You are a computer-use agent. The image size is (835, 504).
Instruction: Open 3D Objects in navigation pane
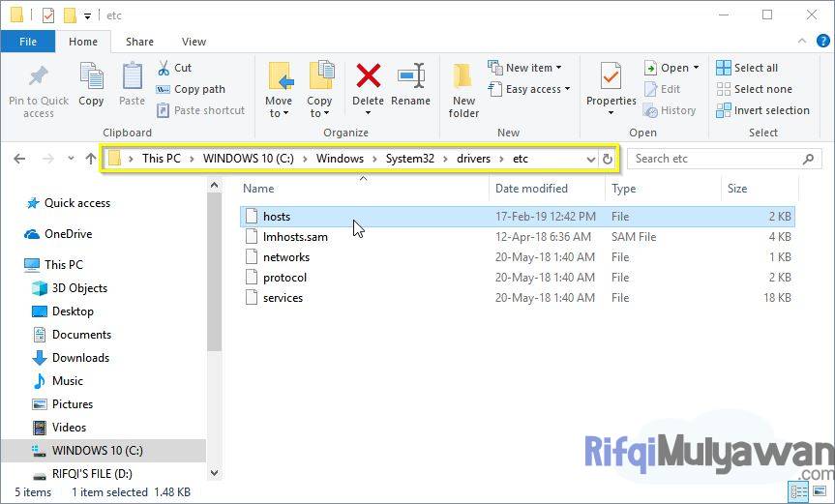point(70,288)
